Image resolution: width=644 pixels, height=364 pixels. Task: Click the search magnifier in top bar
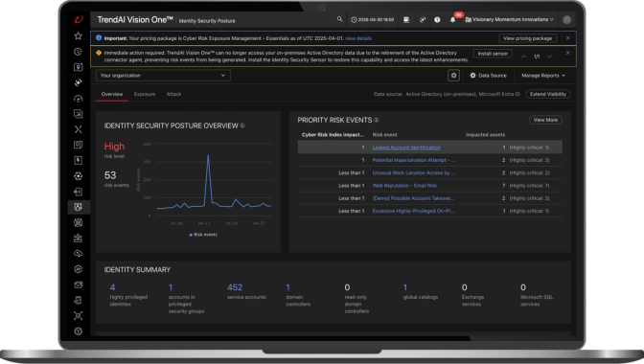click(x=339, y=19)
